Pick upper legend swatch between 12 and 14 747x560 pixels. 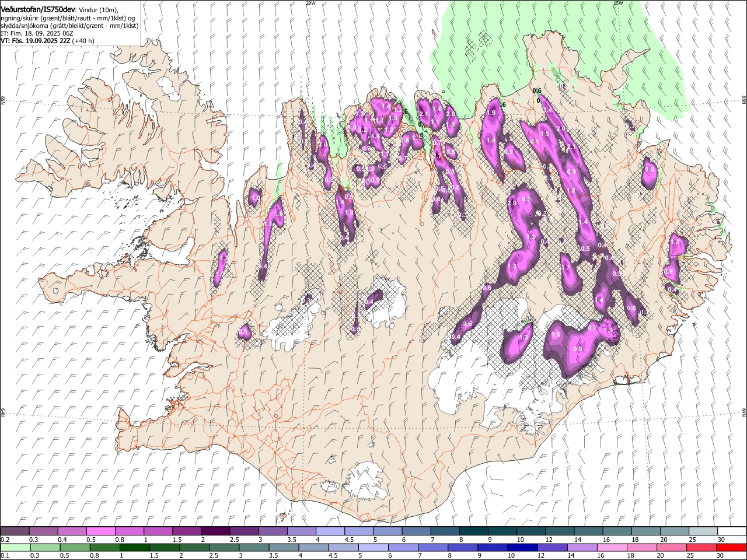tap(560, 531)
